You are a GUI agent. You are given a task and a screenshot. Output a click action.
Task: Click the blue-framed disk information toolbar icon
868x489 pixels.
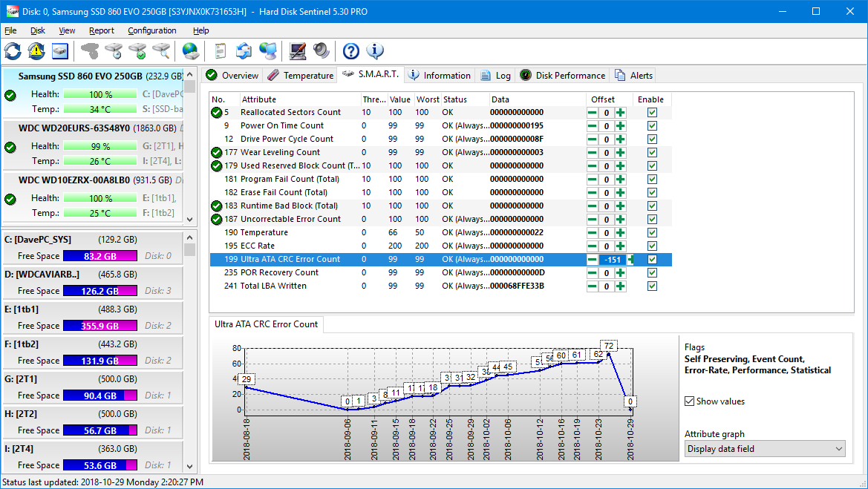point(60,51)
